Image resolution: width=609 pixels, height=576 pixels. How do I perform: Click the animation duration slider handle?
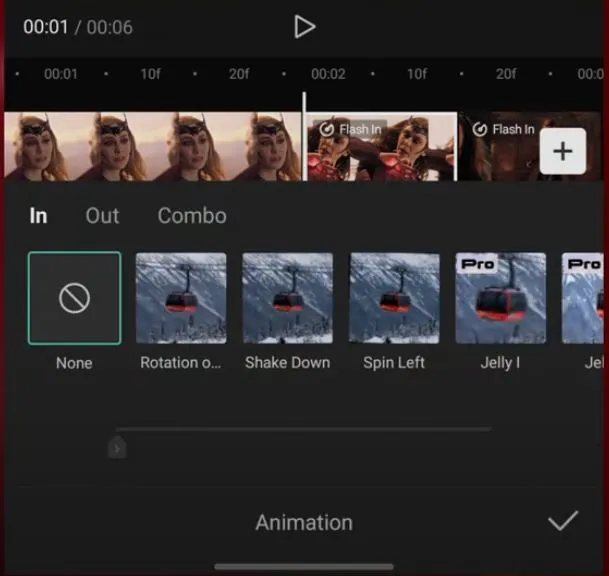(x=117, y=448)
